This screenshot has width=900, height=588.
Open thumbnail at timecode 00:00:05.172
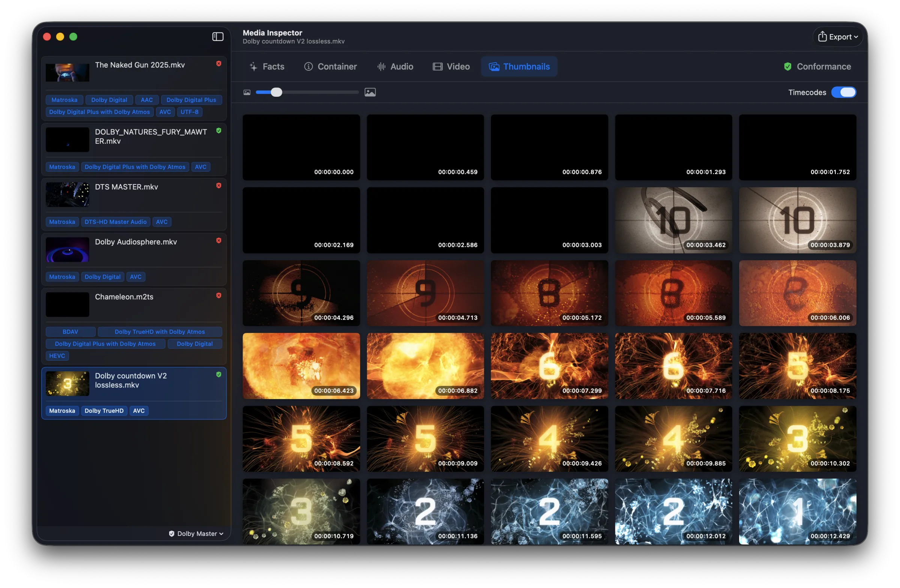click(549, 293)
